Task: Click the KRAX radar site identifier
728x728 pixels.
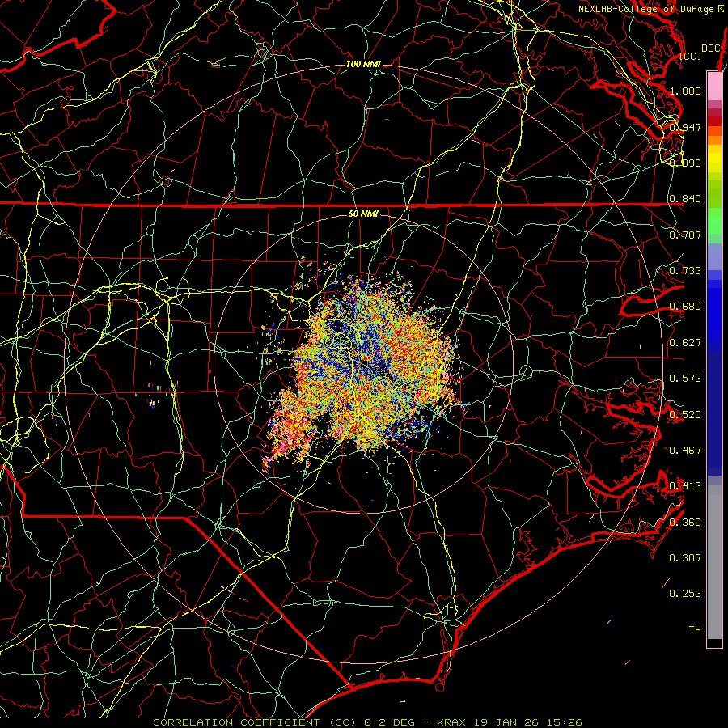Action: coord(451,722)
